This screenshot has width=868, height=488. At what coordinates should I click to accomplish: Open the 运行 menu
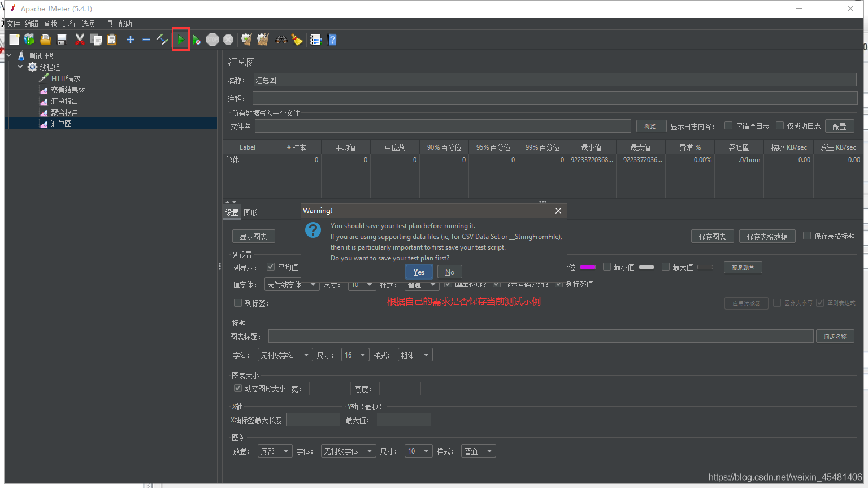point(69,24)
